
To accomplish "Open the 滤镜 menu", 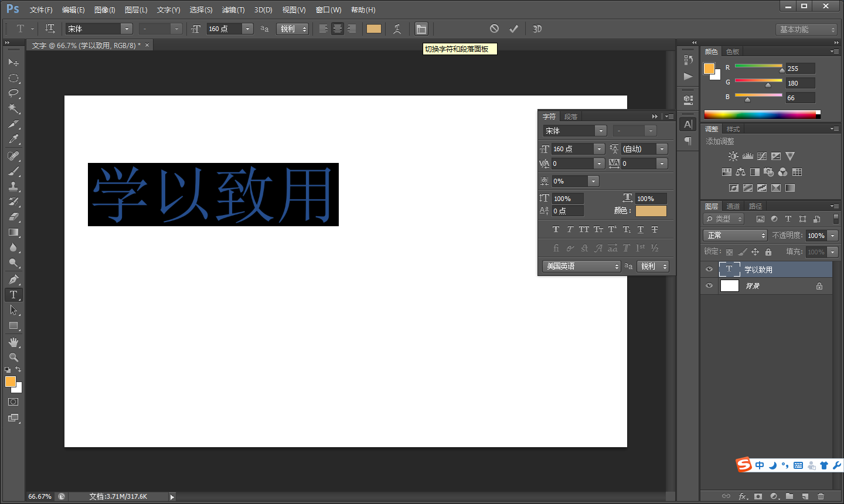I will 233,9.
